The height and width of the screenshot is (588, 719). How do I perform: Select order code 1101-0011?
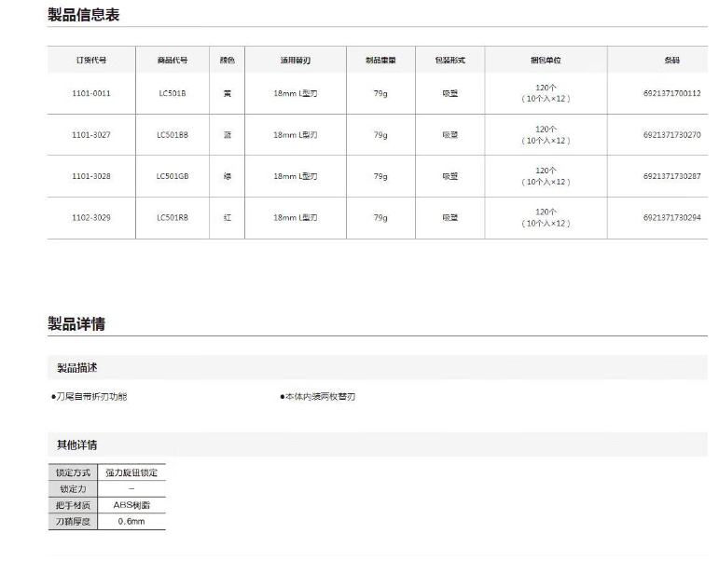(x=91, y=93)
